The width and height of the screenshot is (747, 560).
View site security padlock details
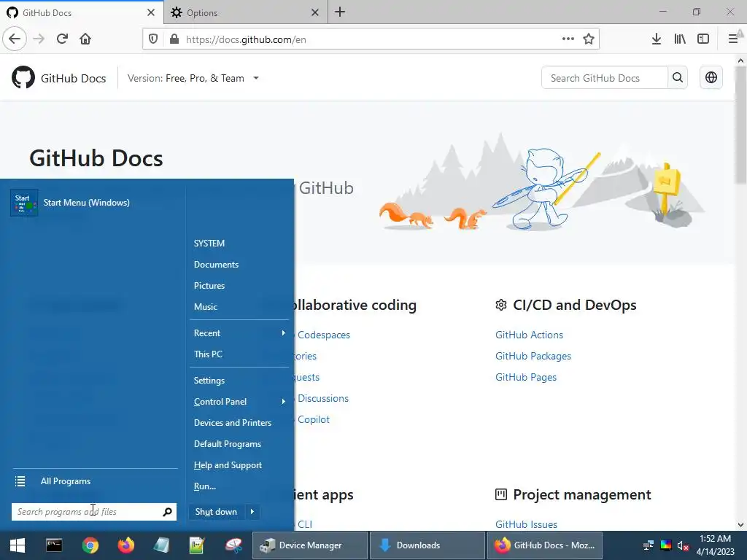tap(174, 39)
